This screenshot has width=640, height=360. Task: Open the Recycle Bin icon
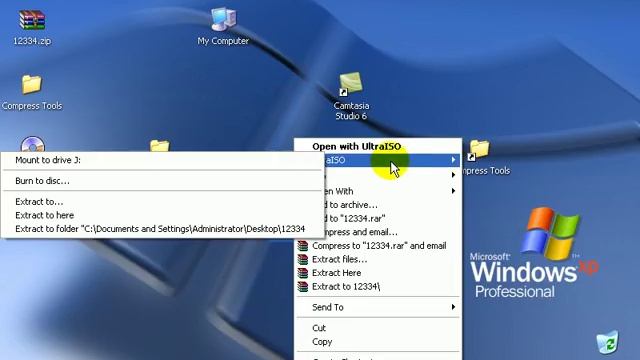[608, 342]
